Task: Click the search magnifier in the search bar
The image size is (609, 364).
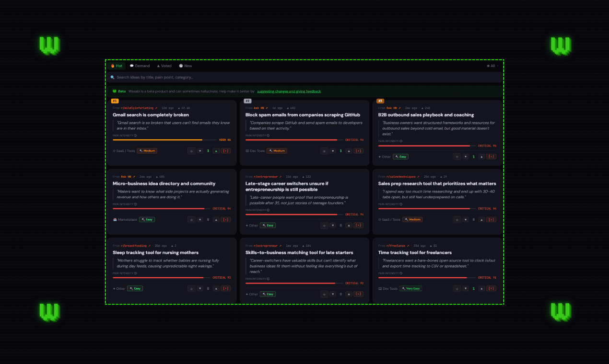Action: click(112, 77)
